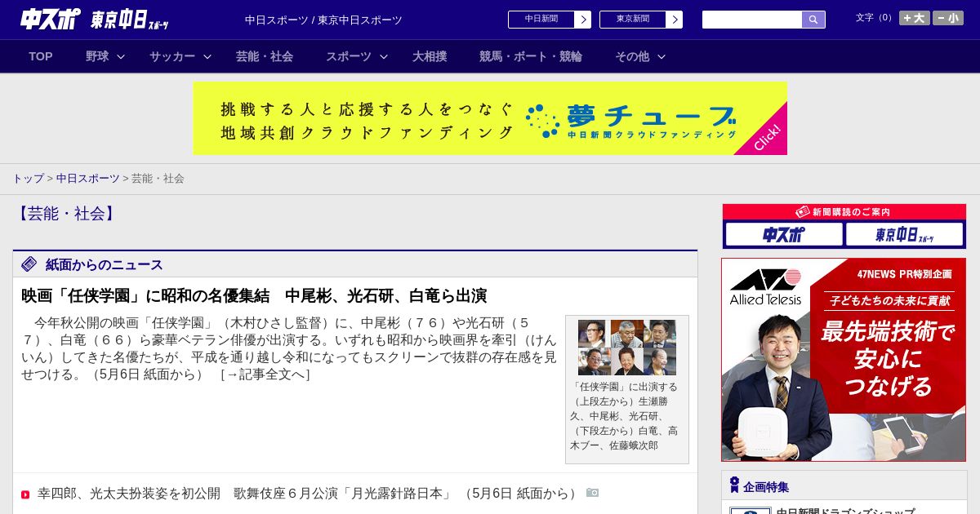Click arrow on 中日新聞 button
Screen dimensions: 980x514
[x=582, y=20]
